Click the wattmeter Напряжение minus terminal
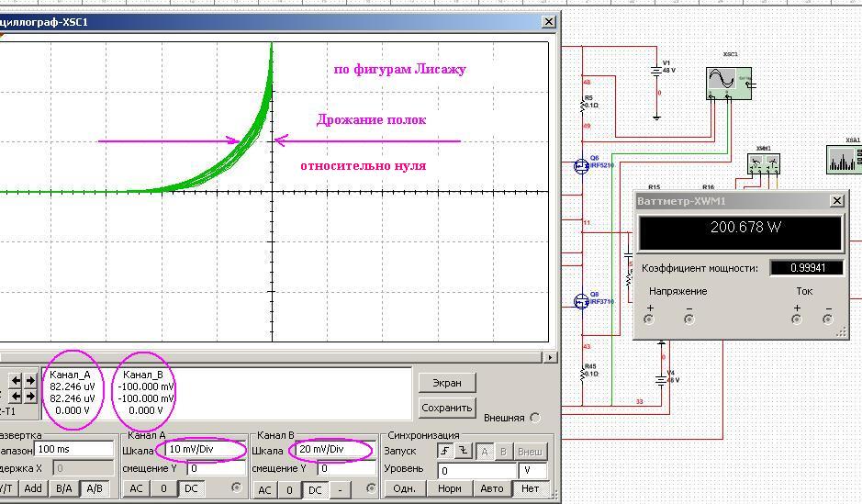This screenshot has height=504, width=862. pos(688,319)
